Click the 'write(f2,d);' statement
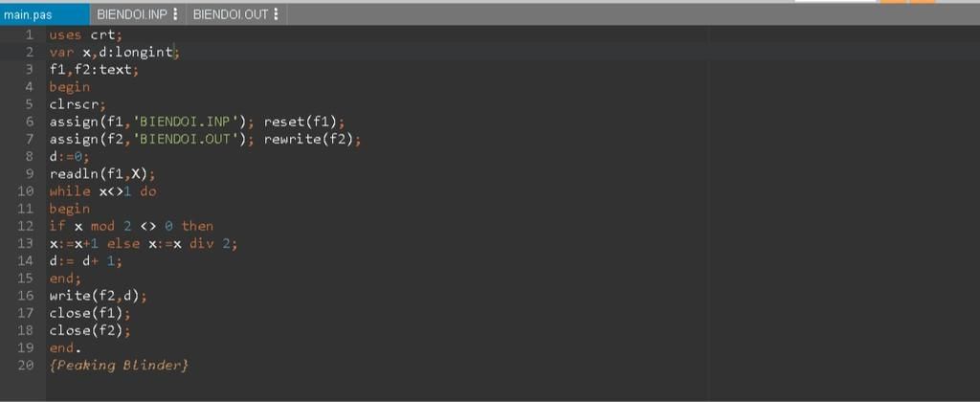This screenshot has height=402, width=980. 98,296
